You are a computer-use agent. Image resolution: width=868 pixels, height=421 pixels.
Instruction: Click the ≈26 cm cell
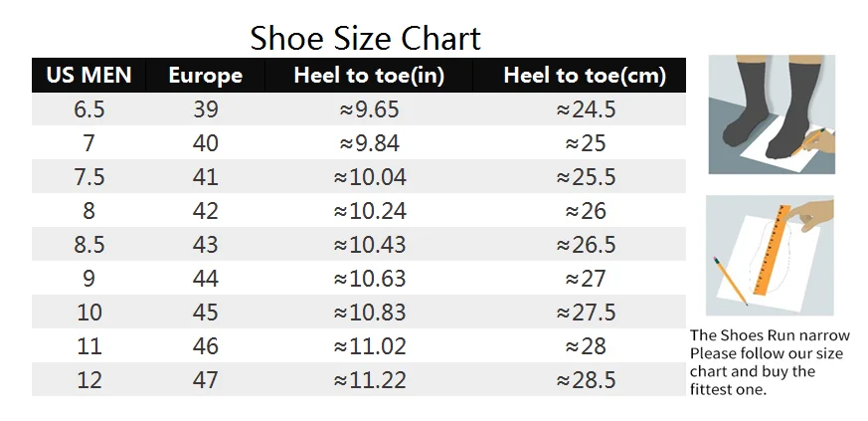585,211
